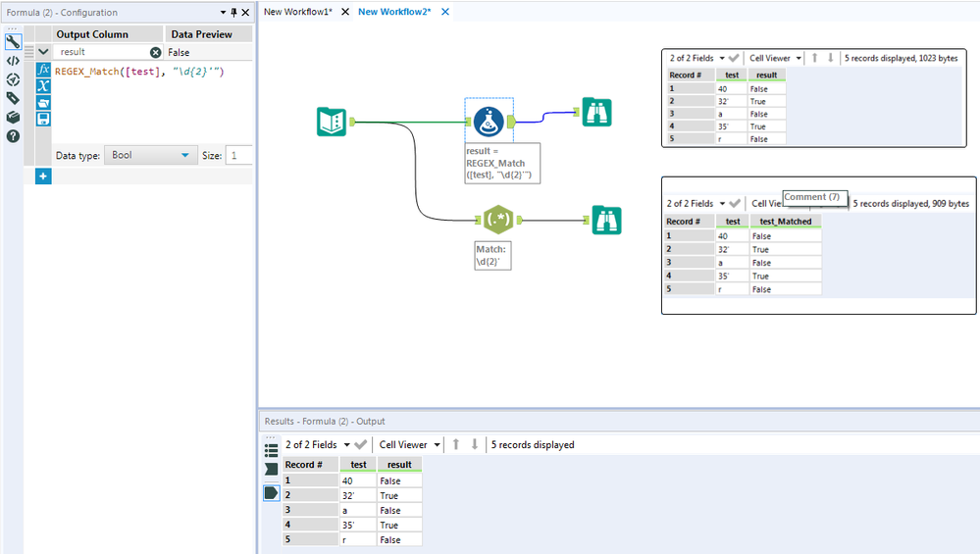Save the expression with disk icon
The width and height of the screenshot is (980, 554).
pyautogui.click(x=43, y=119)
